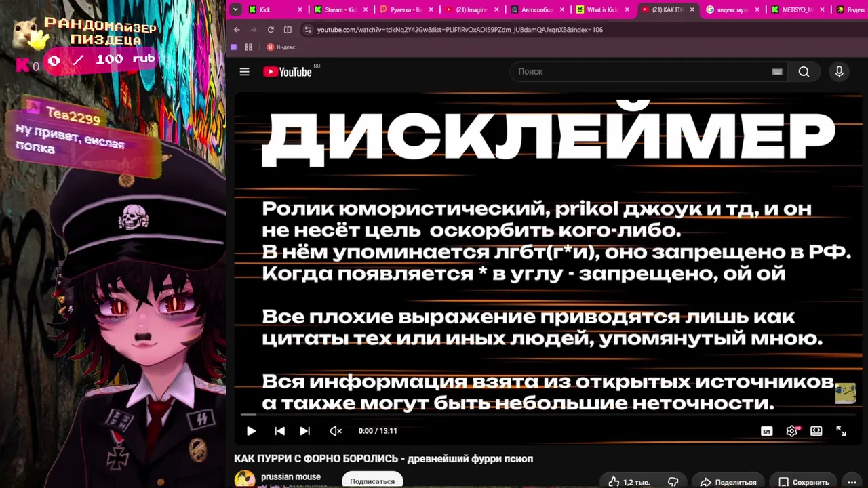Open the browser side panel

[288, 30]
